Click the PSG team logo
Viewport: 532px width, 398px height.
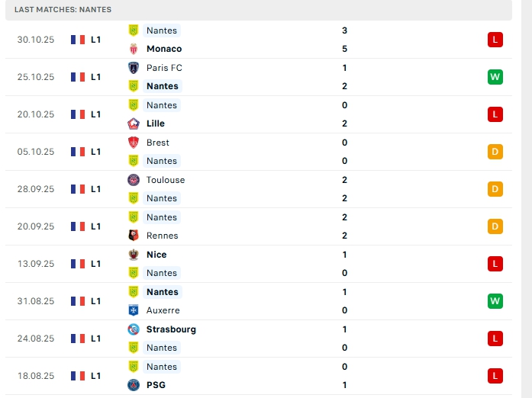(134, 385)
